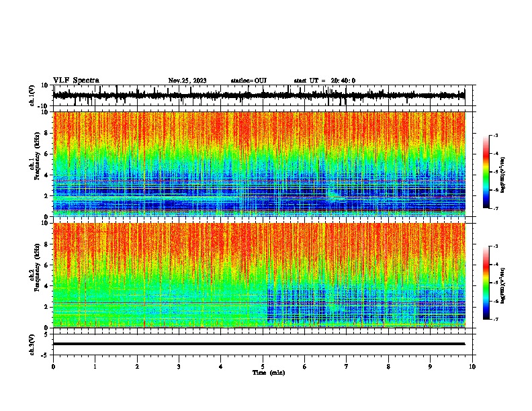Click the '4' kHz tick on ch.2 spectrogram axis

pos(46,286)
